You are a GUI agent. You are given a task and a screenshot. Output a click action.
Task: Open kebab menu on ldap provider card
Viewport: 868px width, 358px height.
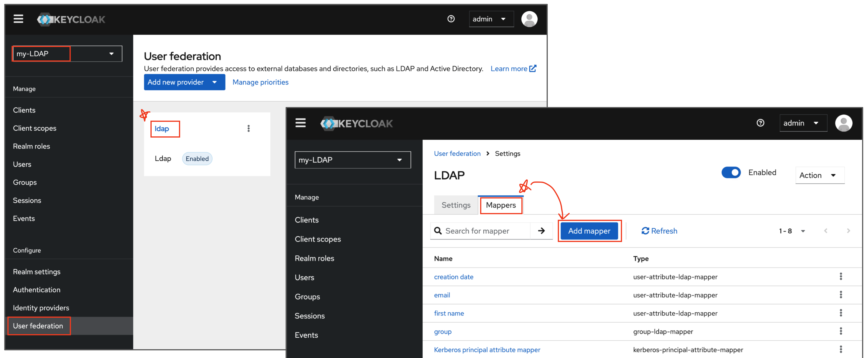(249, 129)
